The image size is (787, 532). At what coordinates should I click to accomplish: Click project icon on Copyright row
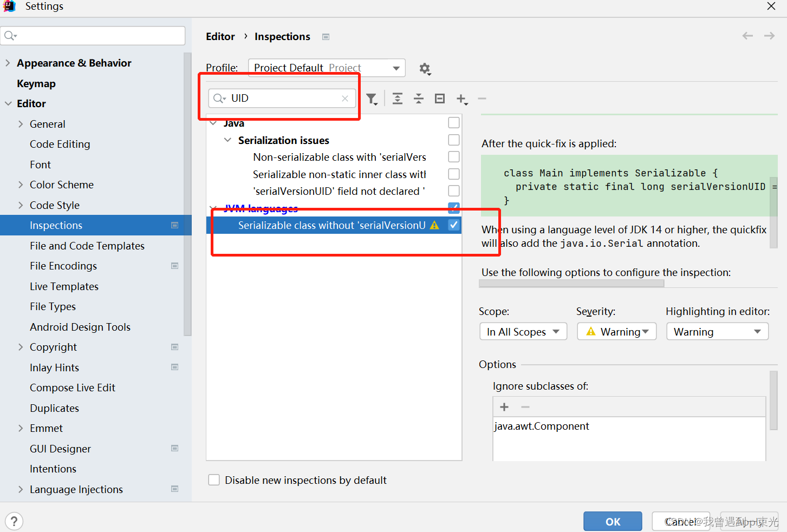pyautogui.click(x=175, y=347)
